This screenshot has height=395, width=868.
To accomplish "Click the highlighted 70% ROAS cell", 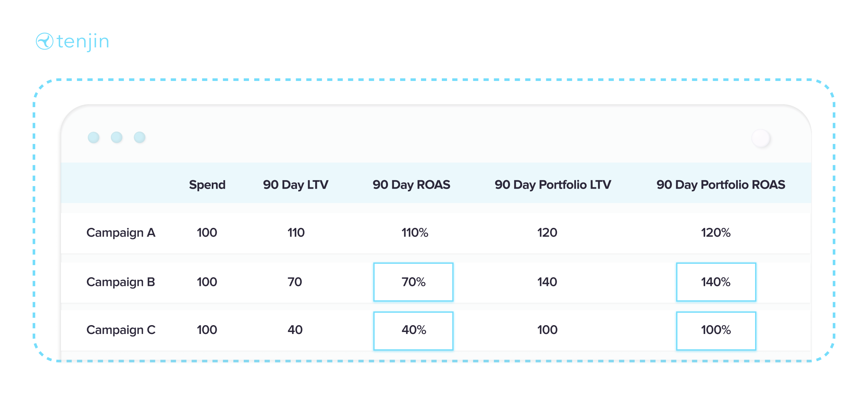I will coord(413,282).
